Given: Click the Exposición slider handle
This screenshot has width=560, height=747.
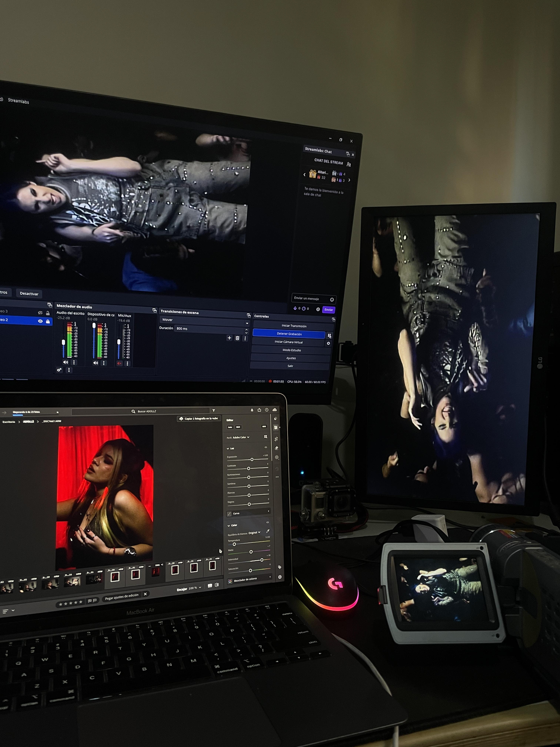Looking at the screenshot, I should [x=252, y=460].
